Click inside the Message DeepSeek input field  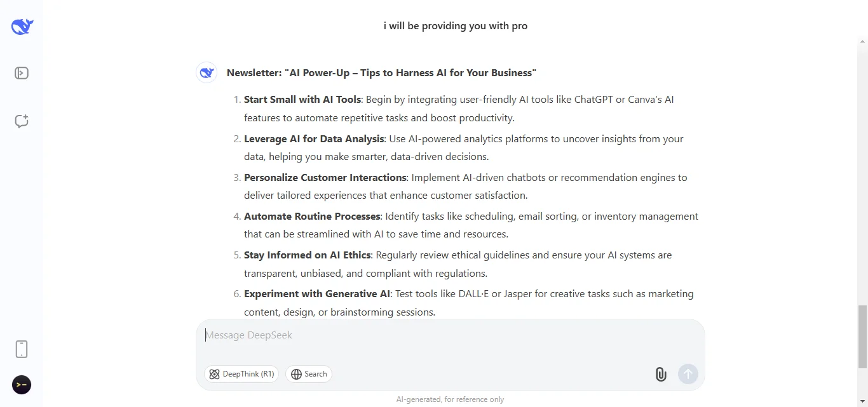click(x=445, y=335)
